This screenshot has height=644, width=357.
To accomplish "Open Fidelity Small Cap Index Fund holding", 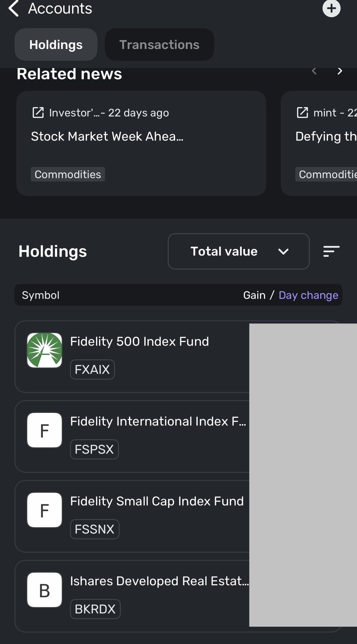I will tap(157, 501).
